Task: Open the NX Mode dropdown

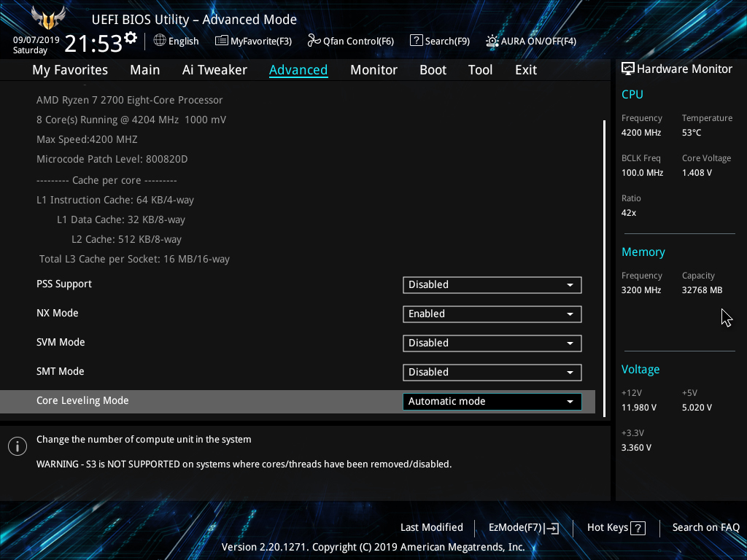Action: click(492, 314)
